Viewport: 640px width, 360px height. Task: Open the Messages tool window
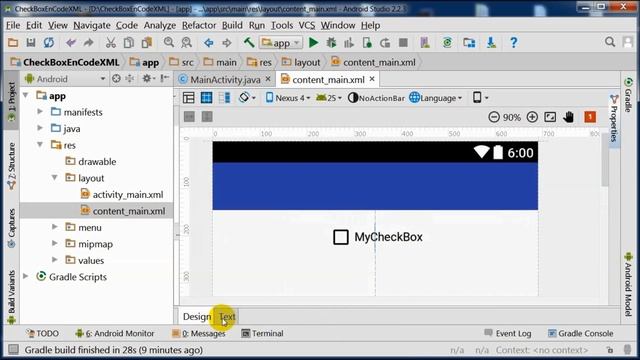tap(198, 333)
